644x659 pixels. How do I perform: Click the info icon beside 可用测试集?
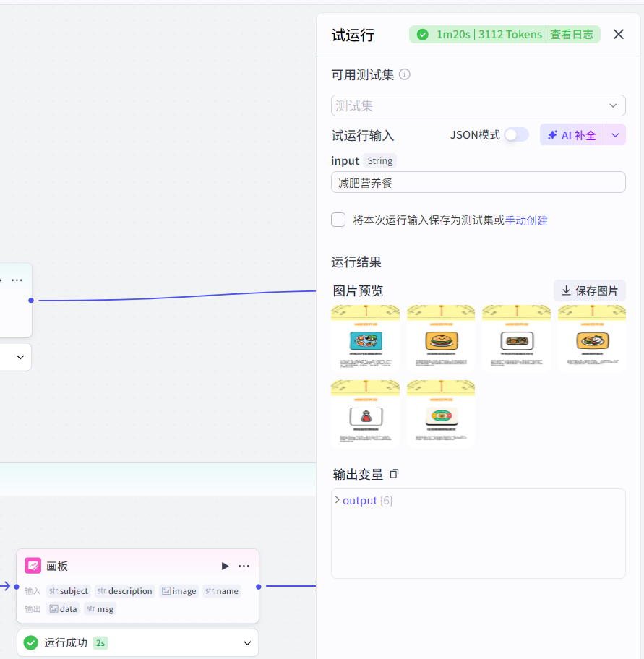coord(405,74)
